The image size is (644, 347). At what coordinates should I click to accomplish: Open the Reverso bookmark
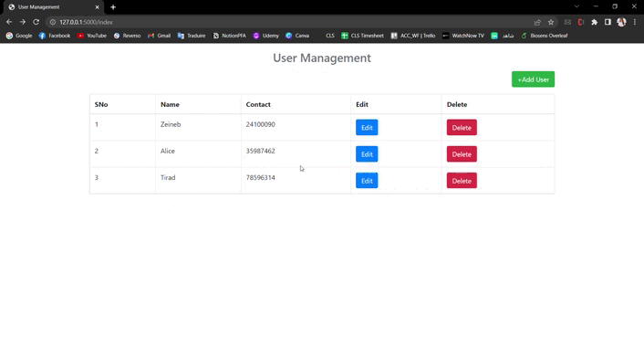(x=128, y=36)
